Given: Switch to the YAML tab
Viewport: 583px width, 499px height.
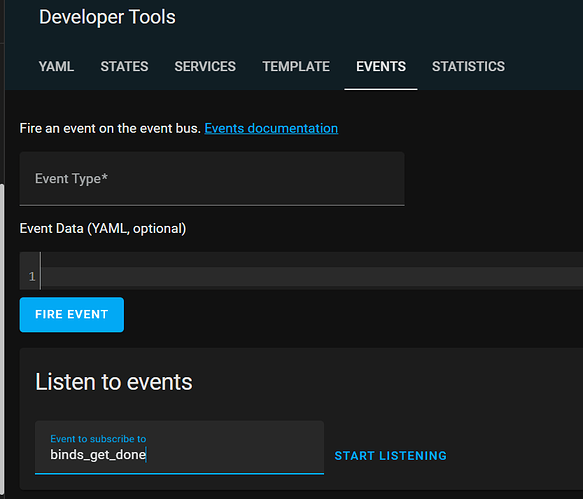Looking at the screenshot, I should point(56,67).
